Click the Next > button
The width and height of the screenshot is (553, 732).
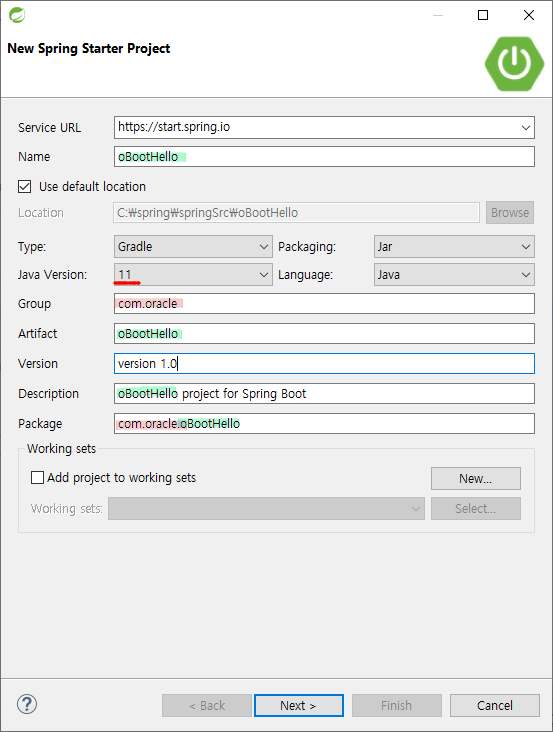point(299,705)
